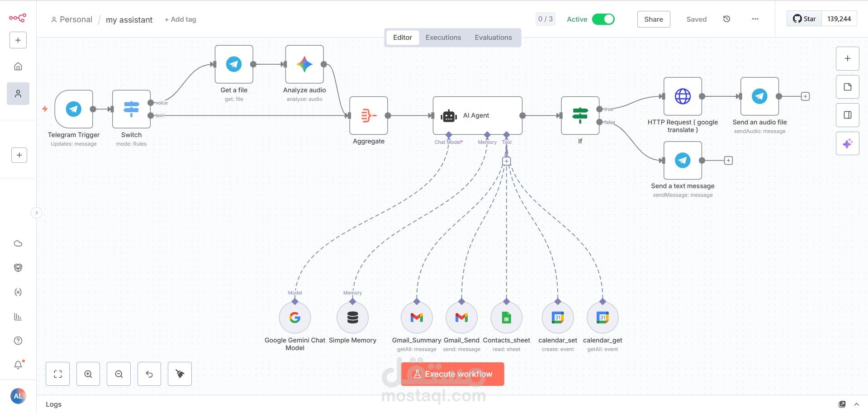The width and height of the screenshot is (868, 413).
Task: Select the If node
Action: (580, 115)
